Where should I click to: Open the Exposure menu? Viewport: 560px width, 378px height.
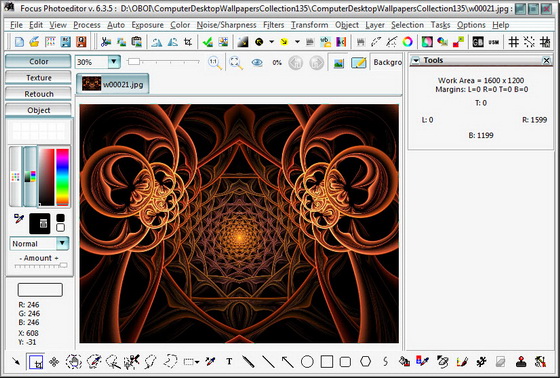tap(148, 25)
